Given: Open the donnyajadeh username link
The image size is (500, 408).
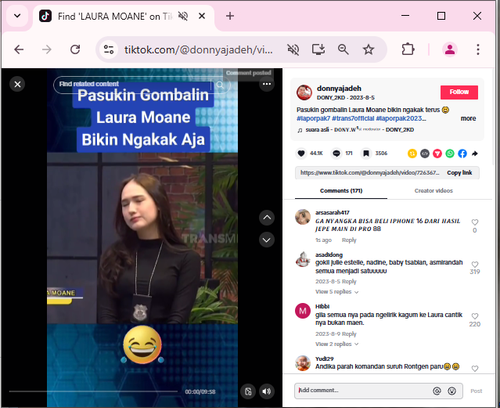Looking at the screenshot, I should [x=339, y=89].
